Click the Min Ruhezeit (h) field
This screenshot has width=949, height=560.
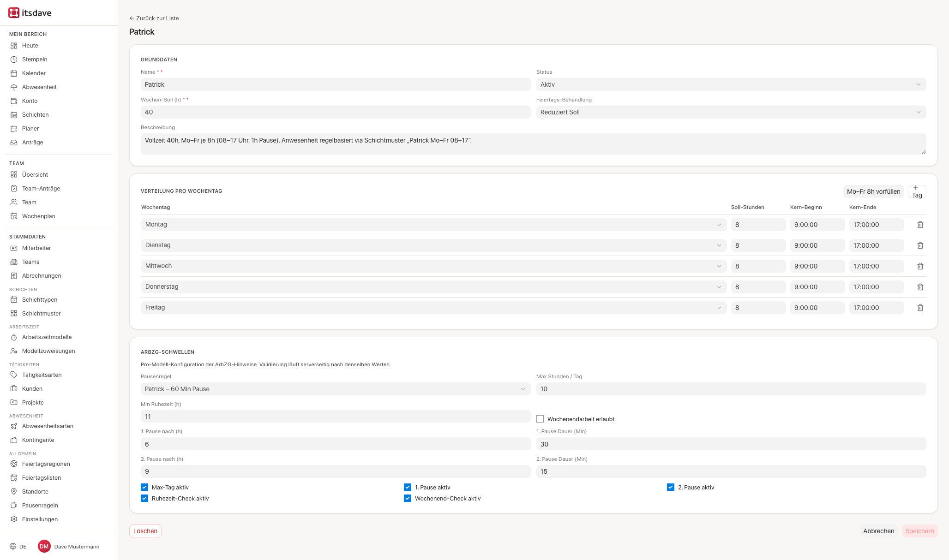click(x=336, y=417)
